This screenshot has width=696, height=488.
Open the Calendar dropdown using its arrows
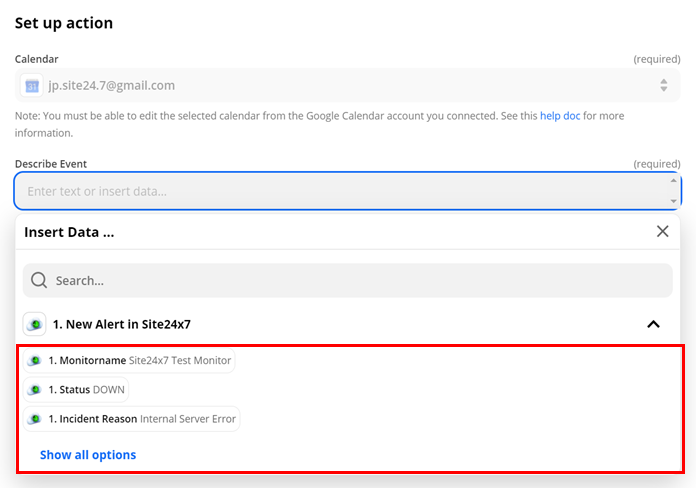[x=663, y=86]
